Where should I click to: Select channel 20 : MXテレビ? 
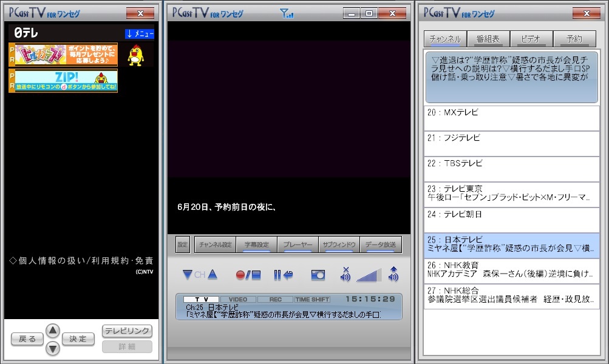pos(511,118)
